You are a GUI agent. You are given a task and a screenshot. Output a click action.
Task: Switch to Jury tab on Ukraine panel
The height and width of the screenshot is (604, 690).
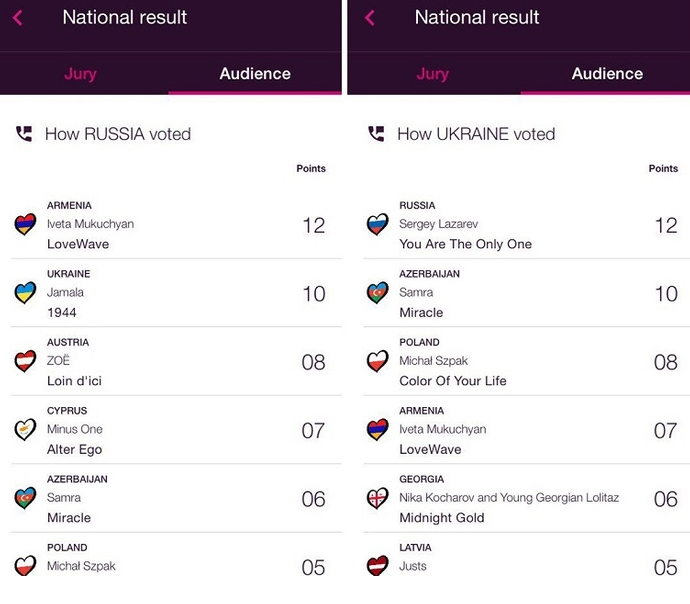[433, 73]
